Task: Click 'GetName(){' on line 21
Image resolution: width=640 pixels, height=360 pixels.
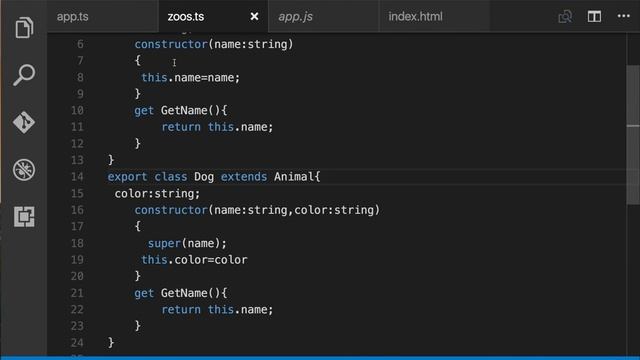Action: click(194, 293)
